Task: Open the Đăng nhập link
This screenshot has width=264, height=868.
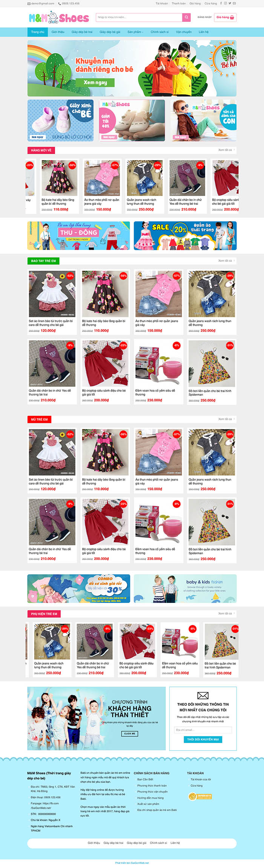Action: (204, 17)
